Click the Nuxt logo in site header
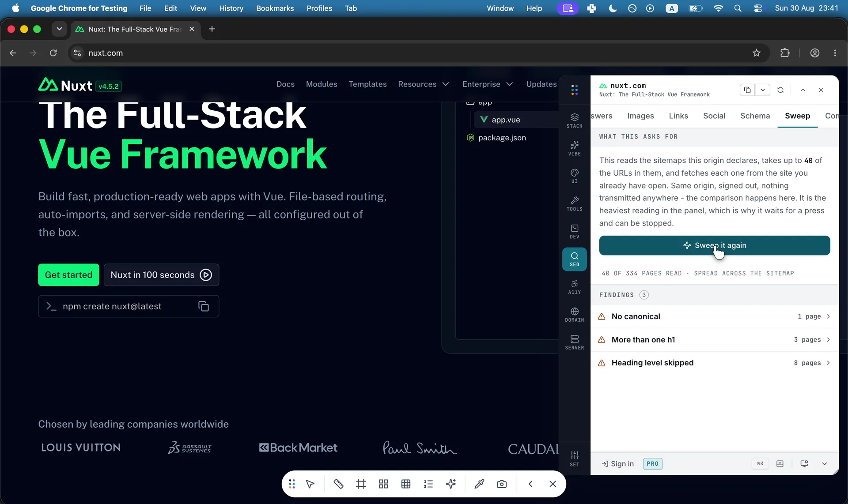Screen dimensions: 848x504 (65, 85)
